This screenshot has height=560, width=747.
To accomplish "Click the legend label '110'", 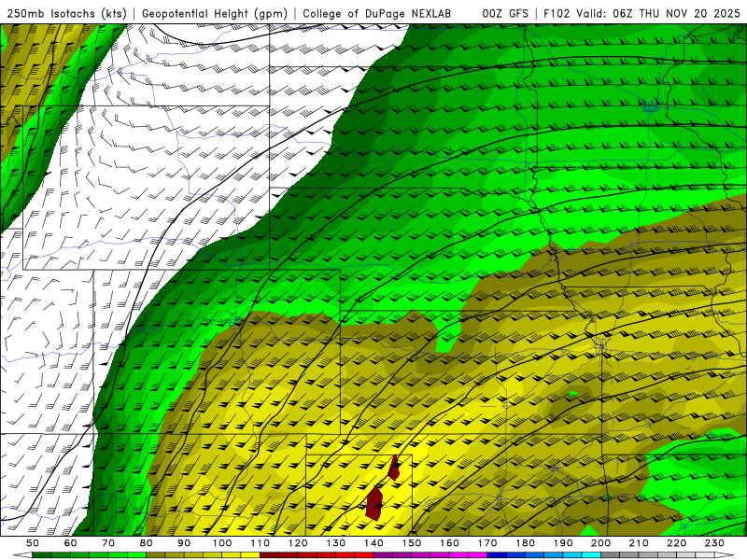I will click(261, 543).
